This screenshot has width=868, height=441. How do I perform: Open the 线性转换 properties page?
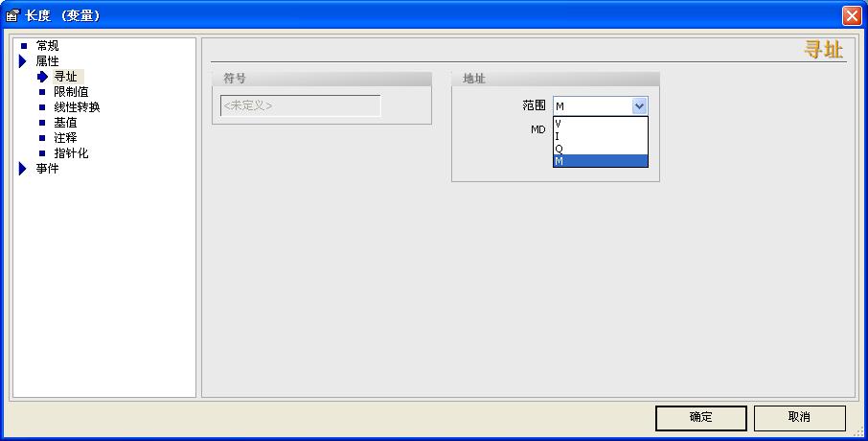(77, 107)
